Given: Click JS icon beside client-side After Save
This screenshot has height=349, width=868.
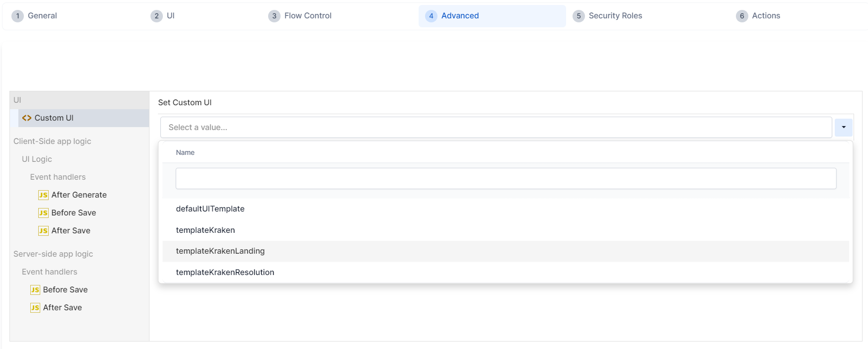Looking at the screenshot, I should (x=43, y=231).
